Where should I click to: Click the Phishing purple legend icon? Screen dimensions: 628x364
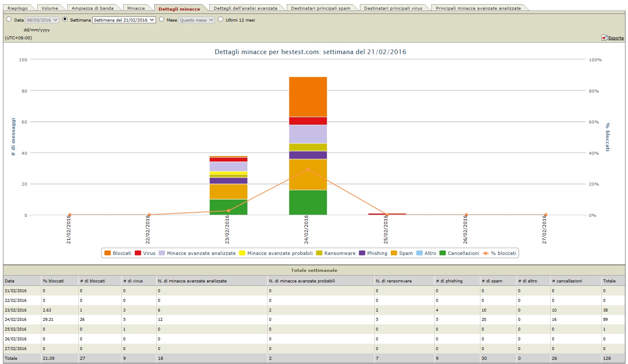[x=362, y=253]
